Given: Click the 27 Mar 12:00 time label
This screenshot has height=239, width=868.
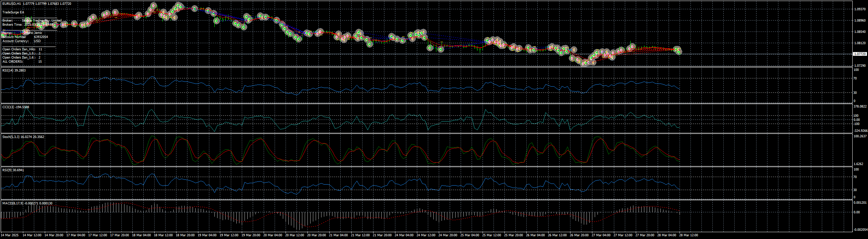Looking at the screenshot, I should (623, 235).
